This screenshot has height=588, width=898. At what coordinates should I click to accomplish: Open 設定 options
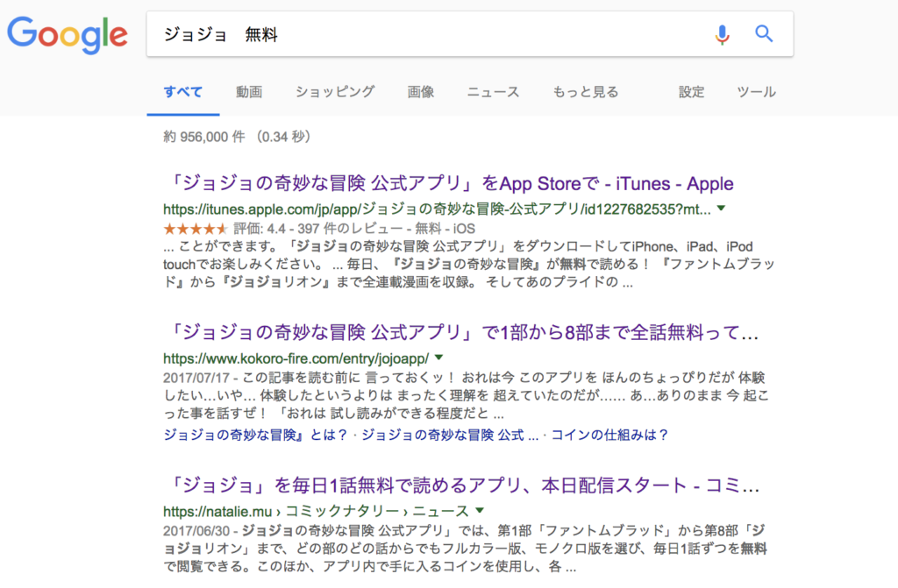(691, 92)
